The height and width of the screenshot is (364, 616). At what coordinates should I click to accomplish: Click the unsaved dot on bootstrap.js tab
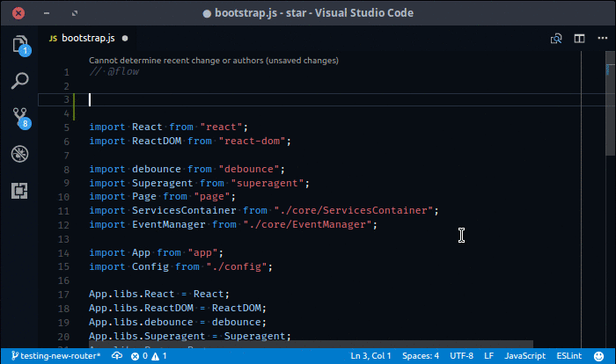(x=125, y=39)
